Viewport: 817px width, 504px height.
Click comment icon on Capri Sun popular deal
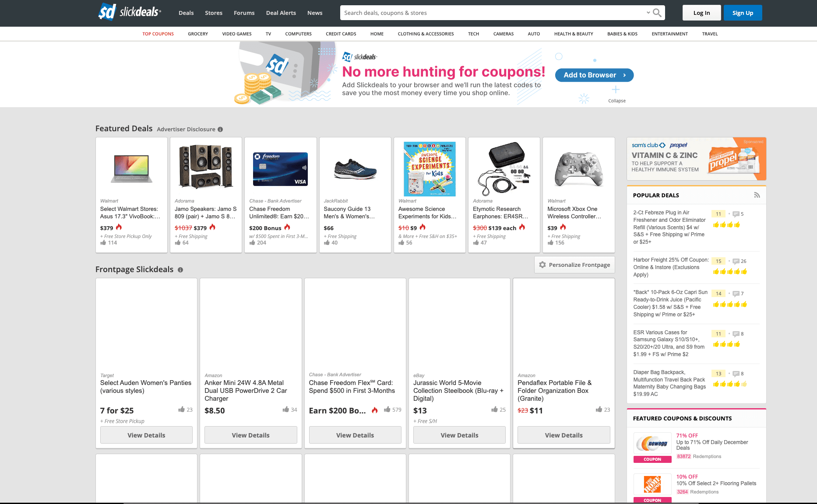pyautogui.click(x=736, y=294)
